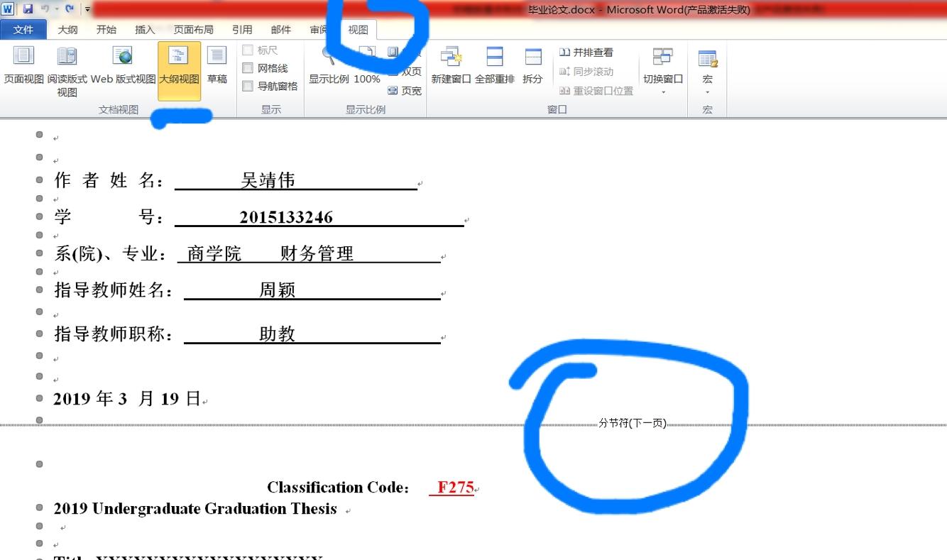The width and height of the screenshot is (947, 560).
Task: Switch to 页面视图 (Print Layout) view
Action: click(23, 67)
